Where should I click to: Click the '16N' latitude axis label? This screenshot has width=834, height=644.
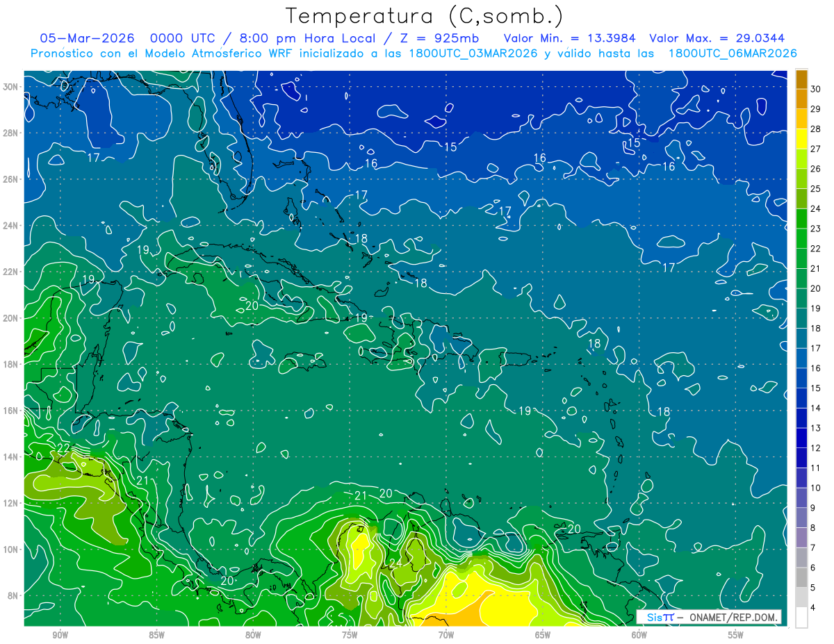tap(11, 411)
